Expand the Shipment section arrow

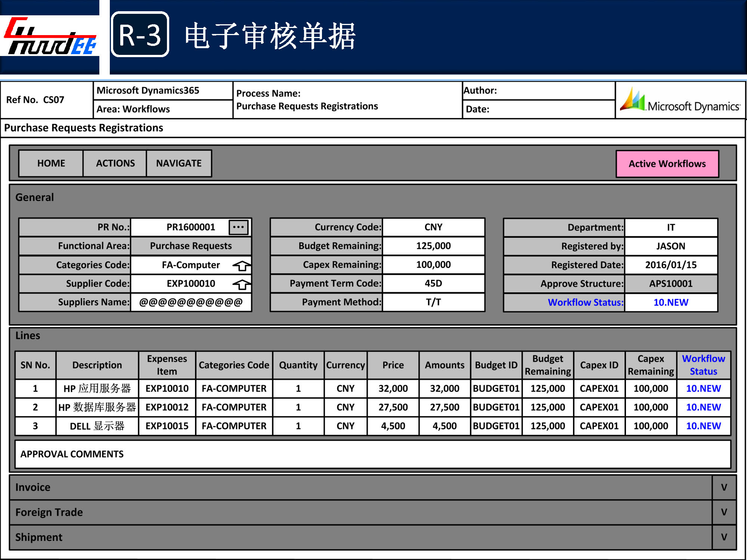click(x=723, y=537)
